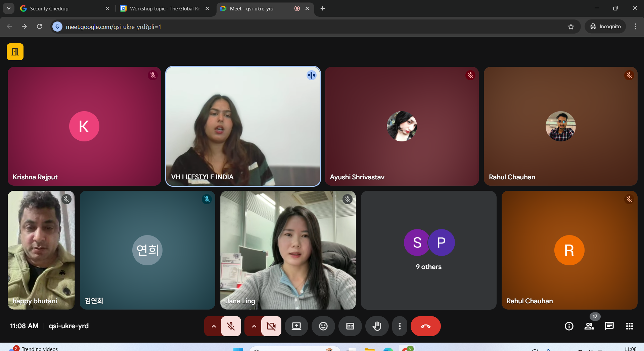Open the in-call chat panel
This screenshot has width=644, height=351.
[609, 326]
